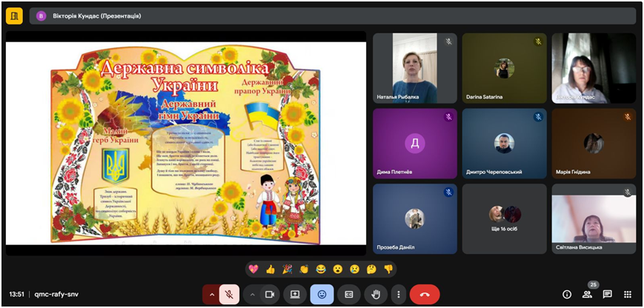This screenshot has height=308, width=644.
Task: Click the 'Ще 16 осіб' participants tile
Action: pyautogui.click(x=504, y=219)
